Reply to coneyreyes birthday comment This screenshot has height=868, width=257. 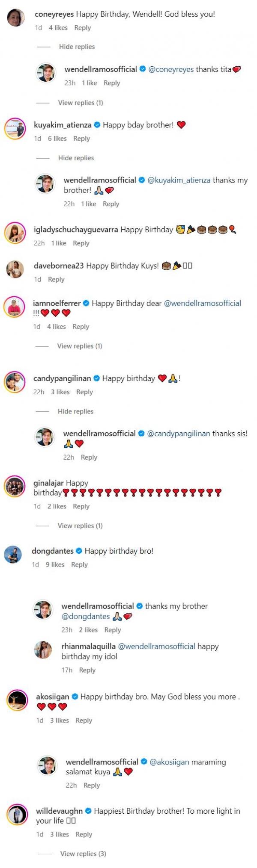(x=82, y=28)
